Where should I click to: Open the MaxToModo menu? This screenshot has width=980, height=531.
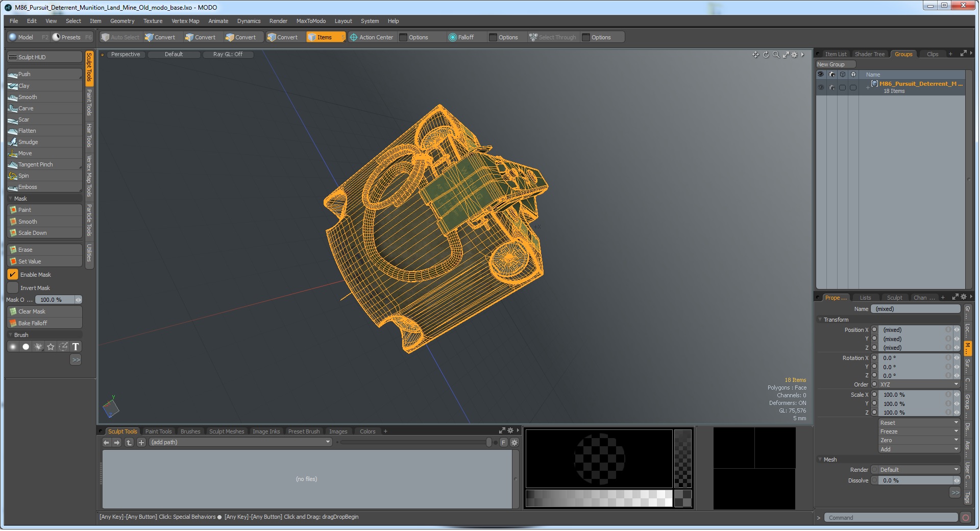tap(311, 21)
